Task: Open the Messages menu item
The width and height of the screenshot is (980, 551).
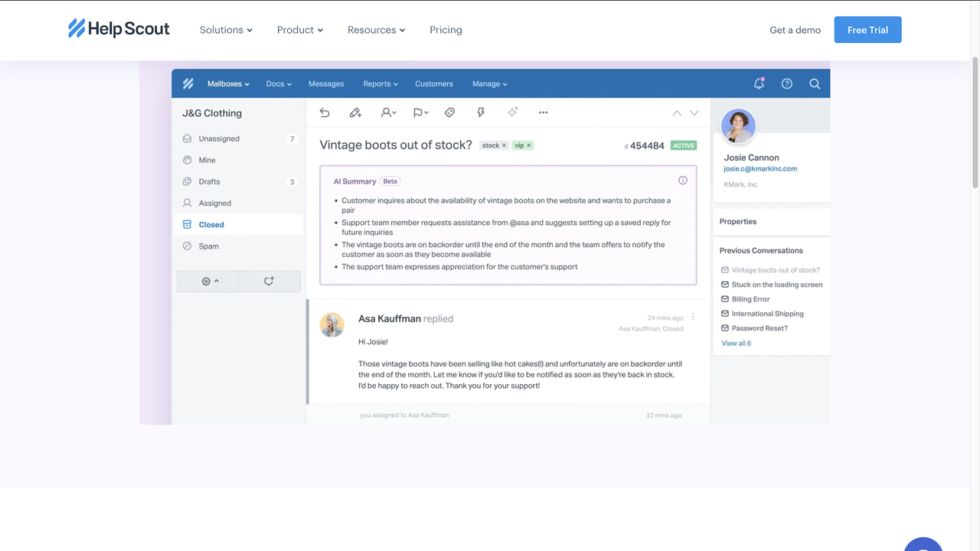Action: pos(326,83)
